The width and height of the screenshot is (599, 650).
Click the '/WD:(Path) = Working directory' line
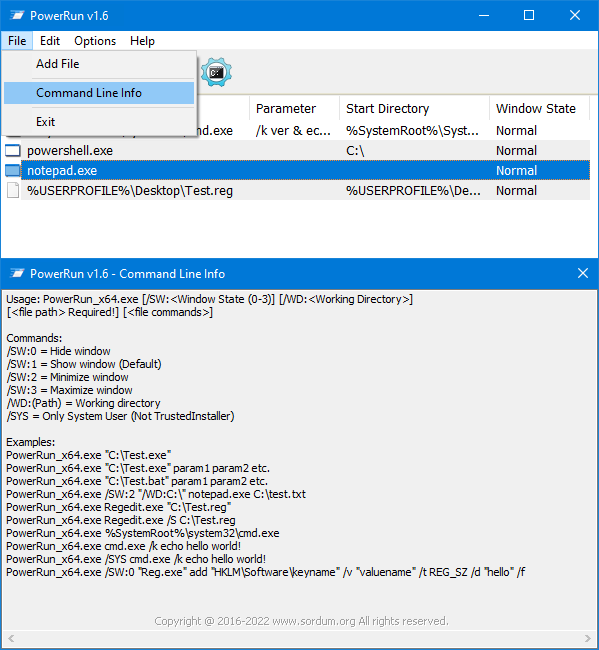[83, 403]
